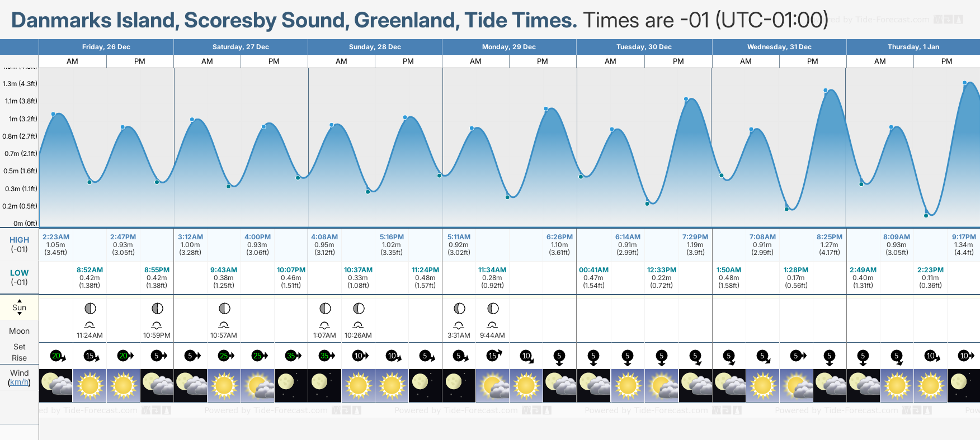Click Monday's 15 km/h wind arrow icon
The image size is (980, 440).
[x=493, y=356]
